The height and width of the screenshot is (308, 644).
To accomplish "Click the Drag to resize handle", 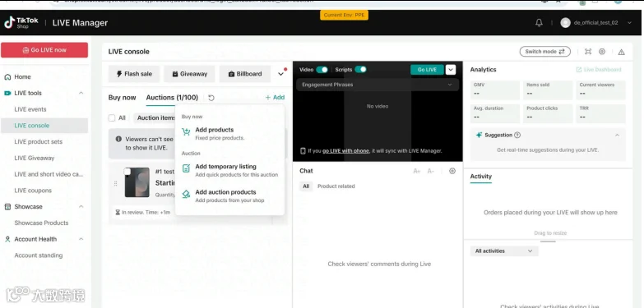I will pos(548,241).
